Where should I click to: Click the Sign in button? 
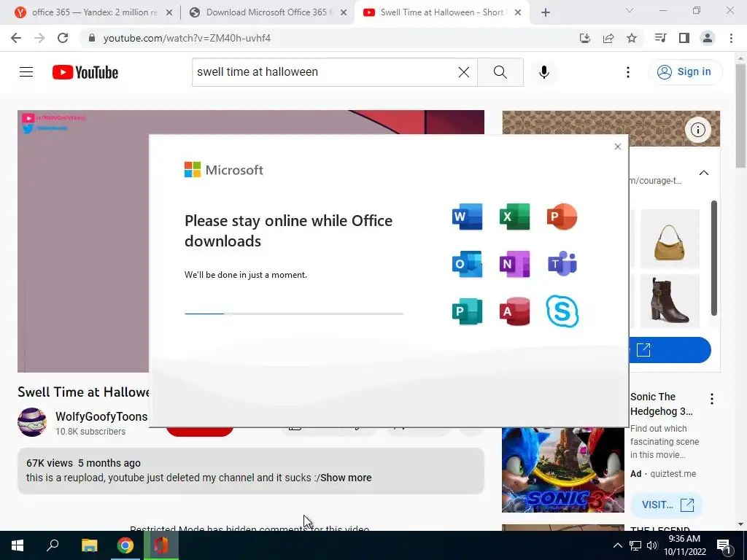tap(685, 72)
